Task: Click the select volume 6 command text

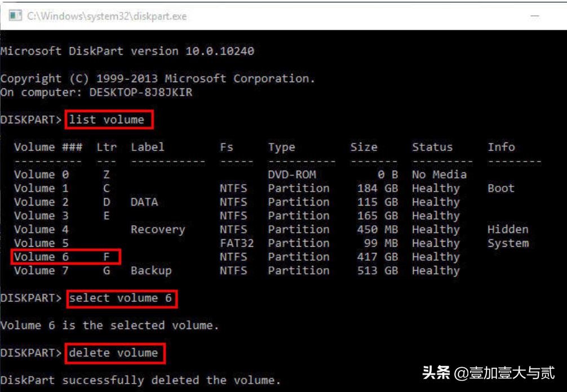Action: point(122,299)
